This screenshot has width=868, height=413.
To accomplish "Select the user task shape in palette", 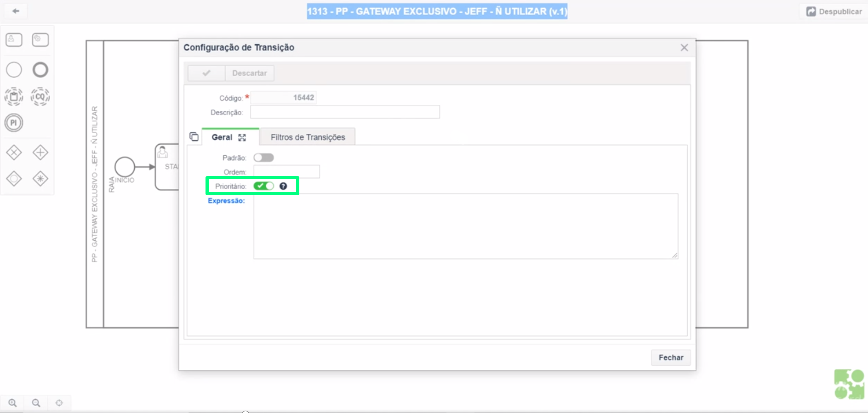I will pos(14,40).
